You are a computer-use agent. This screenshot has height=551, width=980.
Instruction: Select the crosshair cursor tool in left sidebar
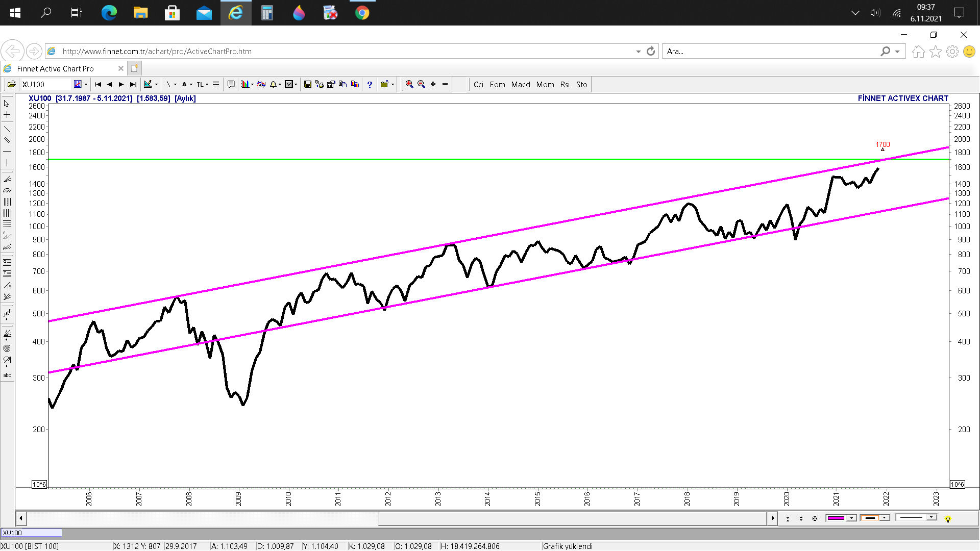point(7,115)
